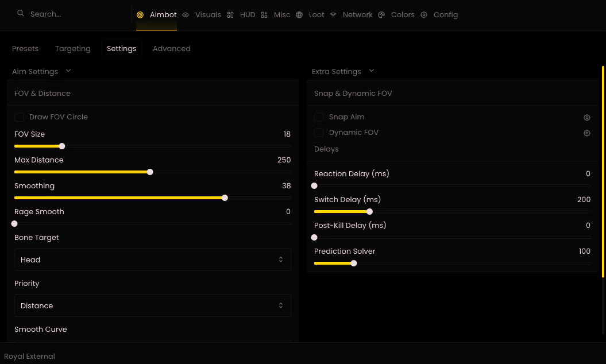Click the Switch Delay value 200
The height and width of the screenshot is (364, 606).
point(584,199)
